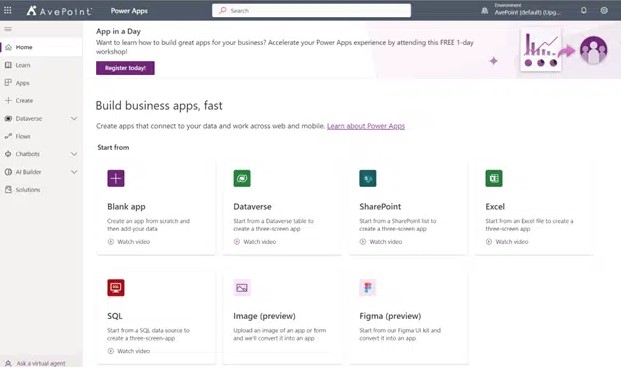Click the Learn book icon in sidebar
The image size is (621, 368).
pyautogui.click(x=8, y=65)
